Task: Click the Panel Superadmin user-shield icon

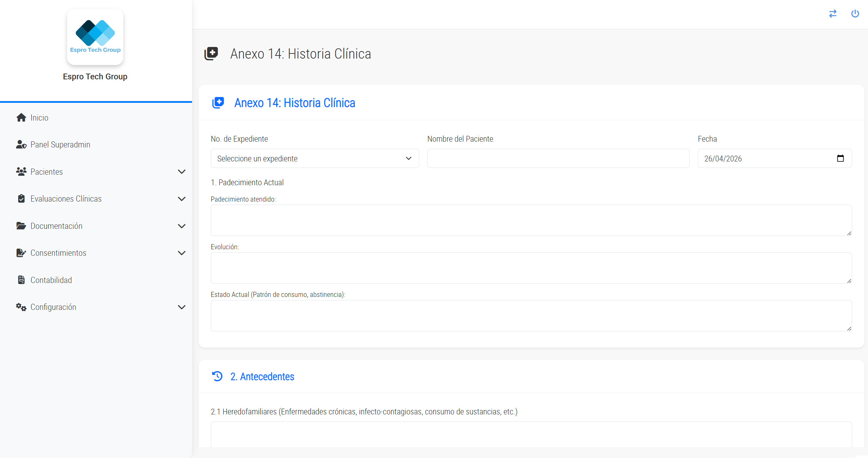Action: click(x=21, y=144)
